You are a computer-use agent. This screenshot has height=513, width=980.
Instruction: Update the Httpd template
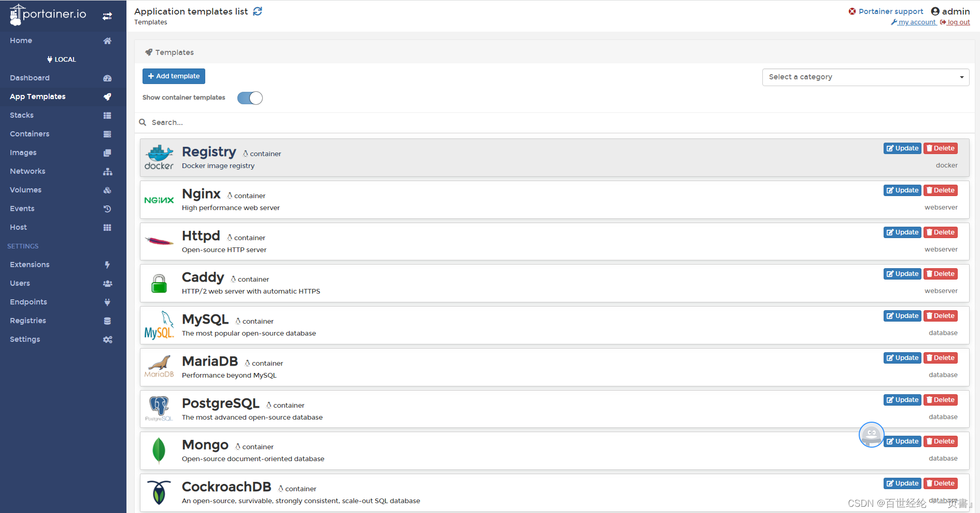[x=902, y=232]
